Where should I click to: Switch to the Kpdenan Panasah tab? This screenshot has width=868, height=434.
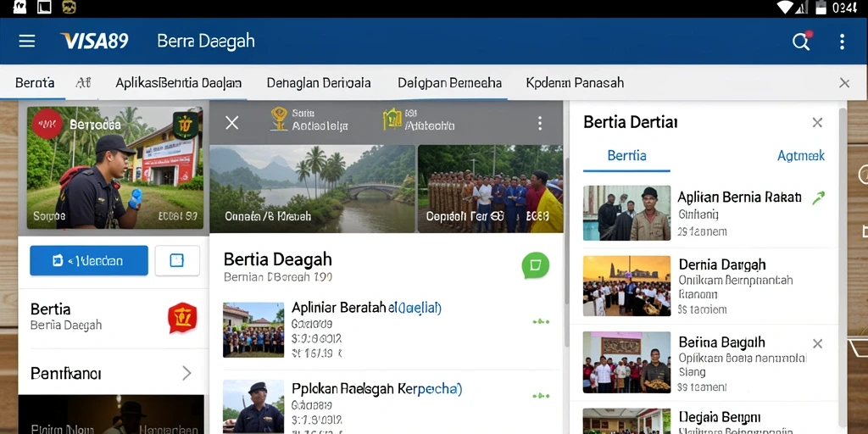[575, 83]
